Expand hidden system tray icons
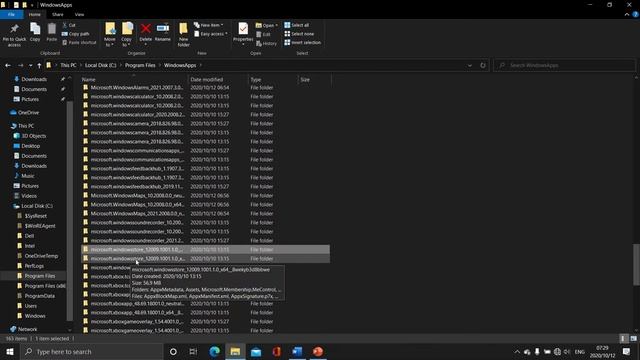 [x=517, y=351]
